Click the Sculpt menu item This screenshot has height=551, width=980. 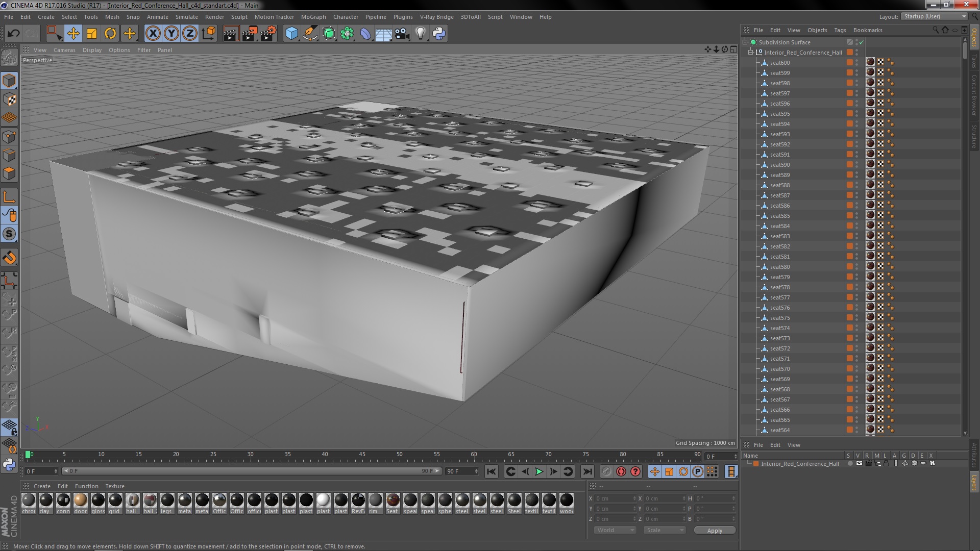[240, 17]
